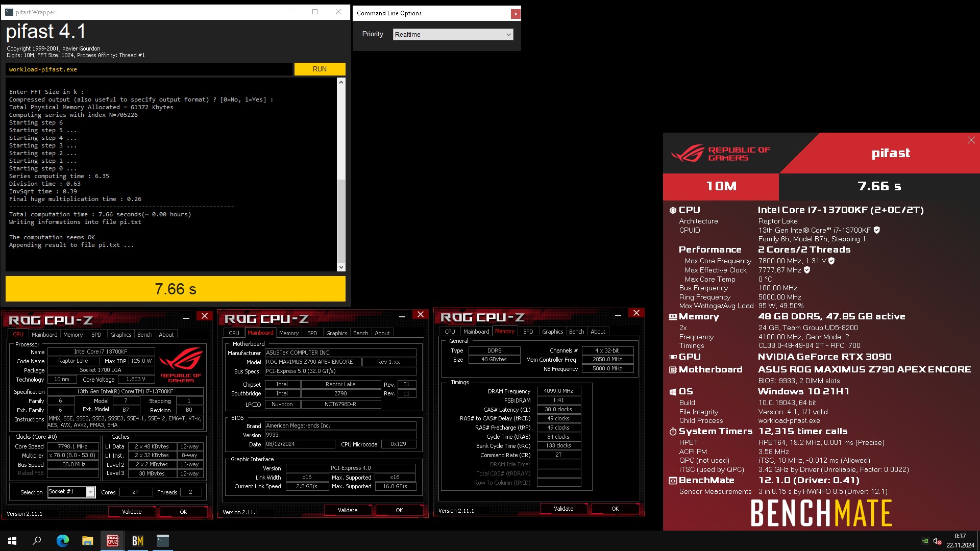Switch to Graphics tab in the first CPU-Z window
The height and width of the screenshot is (551, 980).
[x=121, y=335]
